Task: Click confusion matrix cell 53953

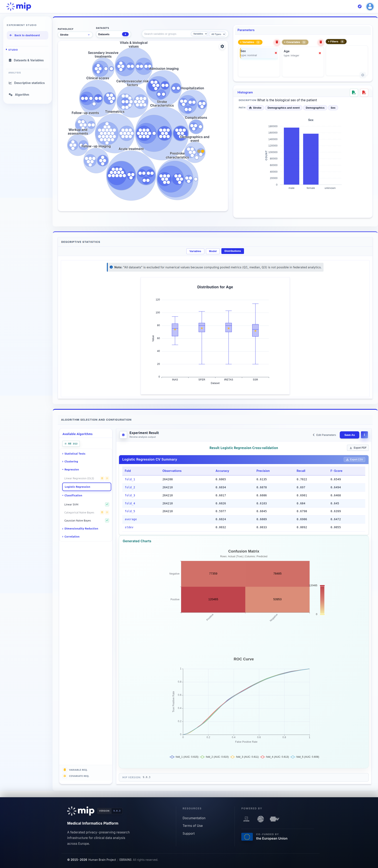Action: click(x=277, y=599)
